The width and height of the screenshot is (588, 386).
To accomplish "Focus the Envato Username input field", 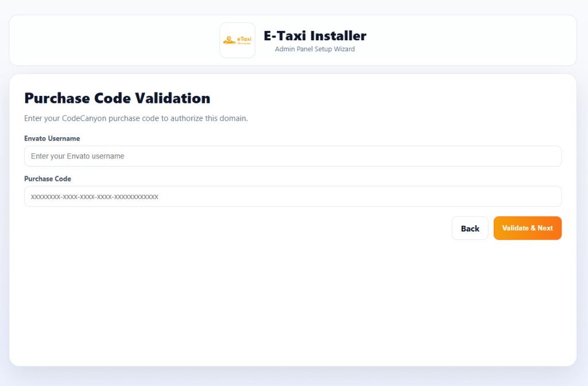I will coord(292,156).
